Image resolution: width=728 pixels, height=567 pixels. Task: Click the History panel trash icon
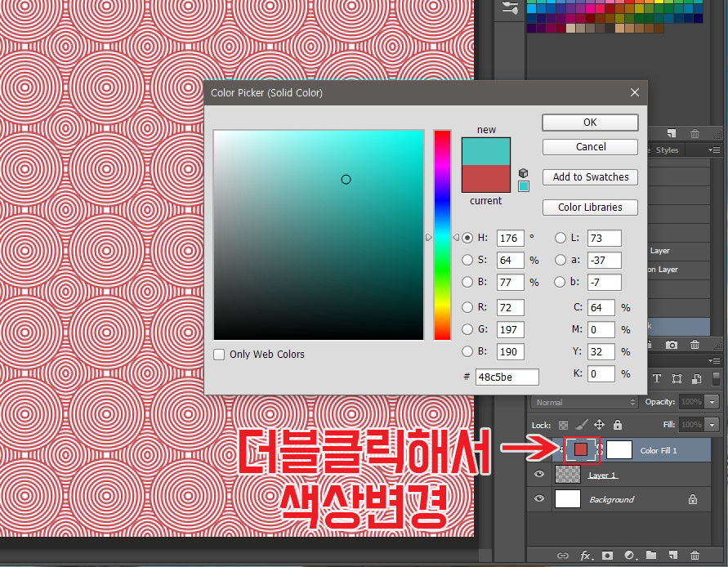(695, 345)
